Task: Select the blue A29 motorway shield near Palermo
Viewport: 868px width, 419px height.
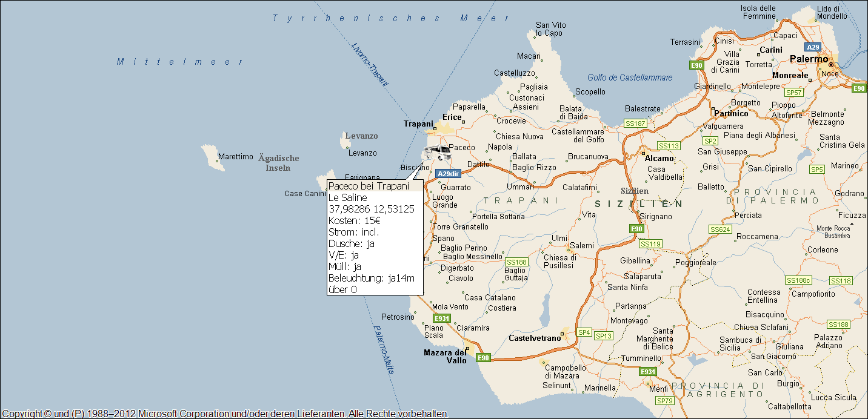Action: click(x=812, y=47)
